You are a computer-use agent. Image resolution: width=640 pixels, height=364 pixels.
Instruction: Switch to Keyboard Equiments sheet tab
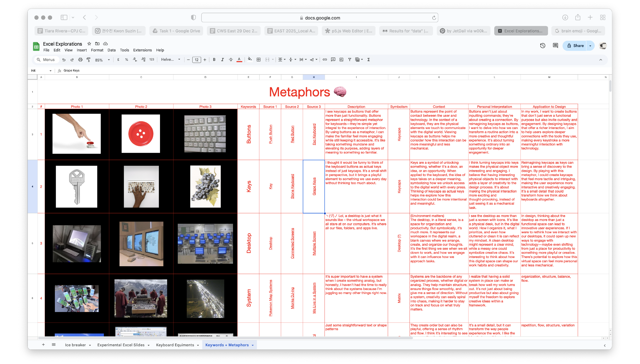pyautogui.click(x=175, y=345)
